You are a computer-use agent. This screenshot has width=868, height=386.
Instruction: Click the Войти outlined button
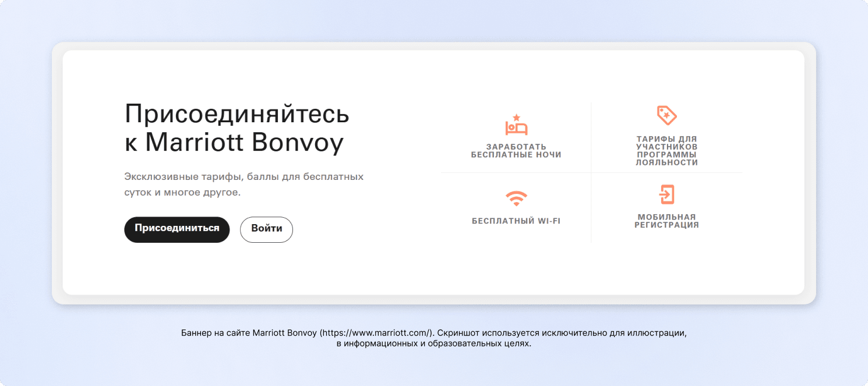[x=266, y=229]
